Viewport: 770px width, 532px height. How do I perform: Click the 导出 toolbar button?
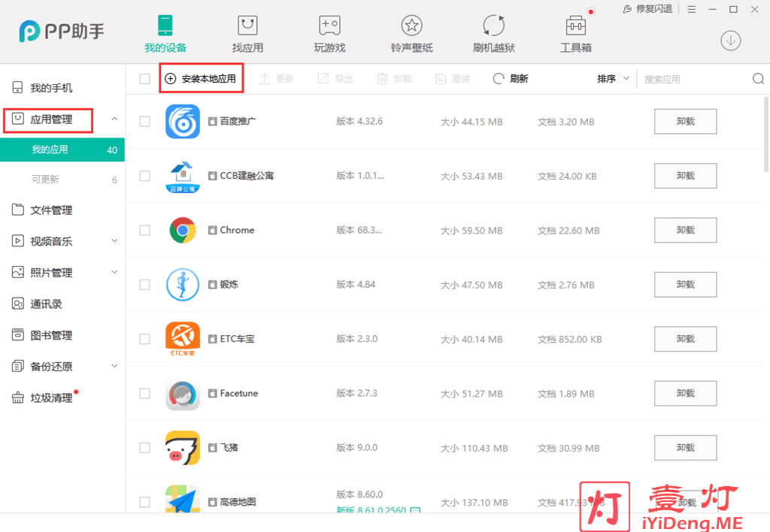point(335,79)
